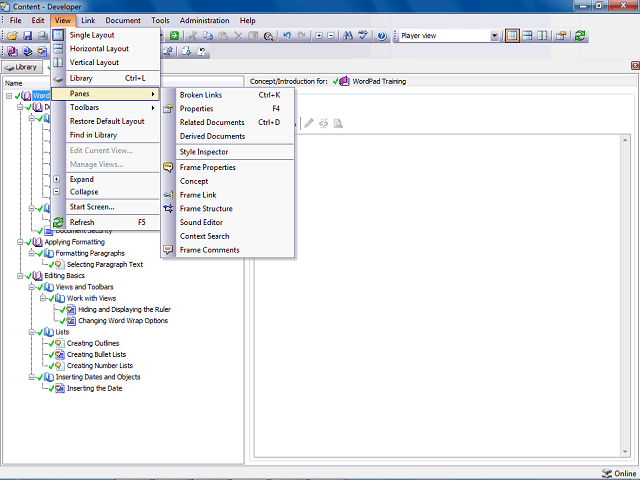This screenshot has height=480, width=640.
Task: Click the Redo arrow icon
Action: coord(301,36)
